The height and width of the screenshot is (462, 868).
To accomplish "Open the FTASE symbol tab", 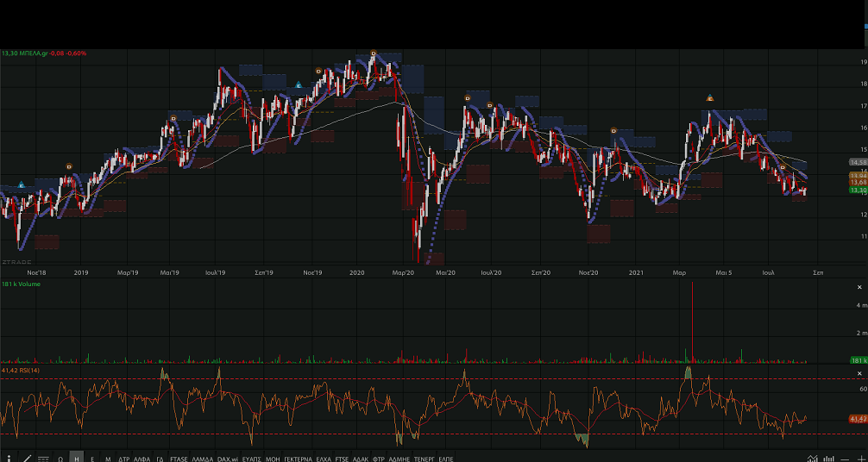I will tap(179, 459).
